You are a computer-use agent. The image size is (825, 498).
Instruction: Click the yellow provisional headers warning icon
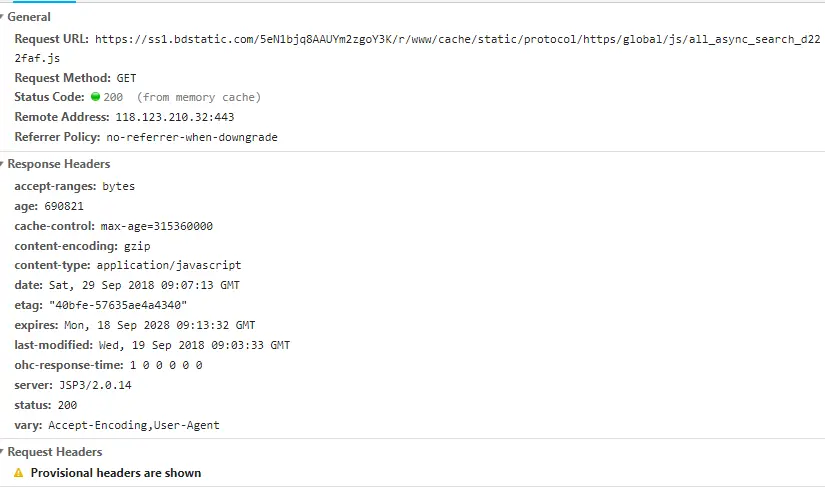(18, 473)
